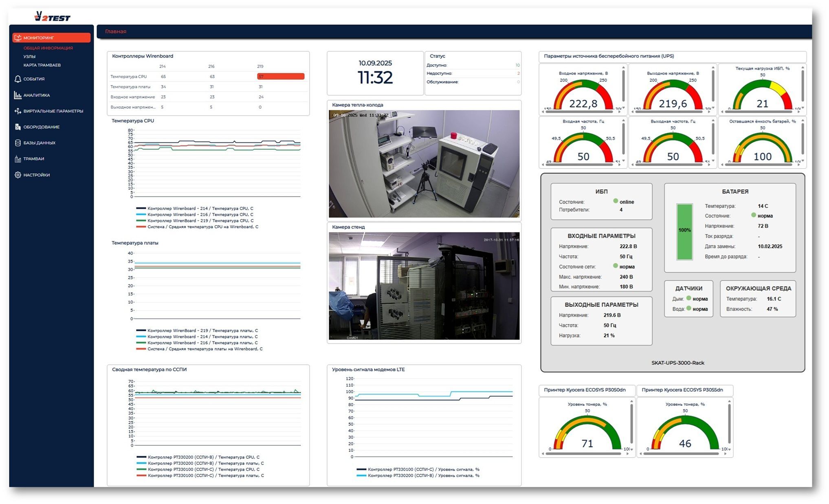Image resolution: width=829 pixels, height=504 pixels.
Task: Click the highlighted red CPU temperature cell
Action: point(280,77)
